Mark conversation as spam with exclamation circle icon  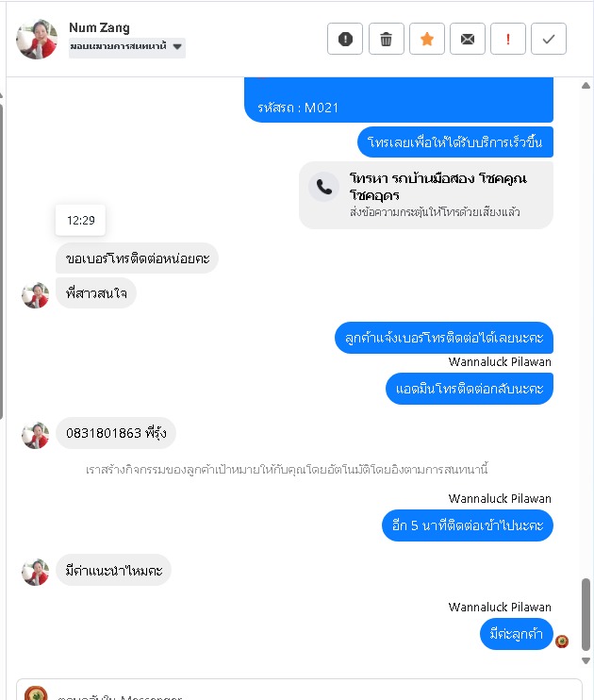click(344, 39)
